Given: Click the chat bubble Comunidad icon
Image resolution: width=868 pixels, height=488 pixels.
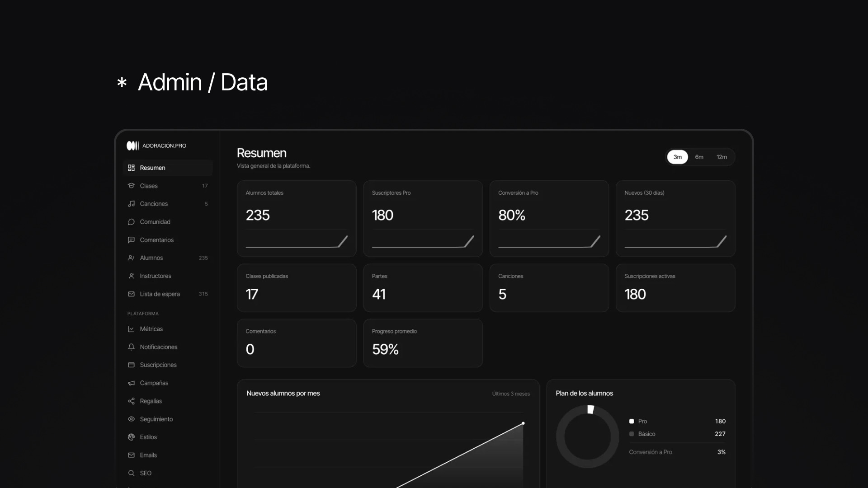Looking at the screenshot, I should point(131,222).
